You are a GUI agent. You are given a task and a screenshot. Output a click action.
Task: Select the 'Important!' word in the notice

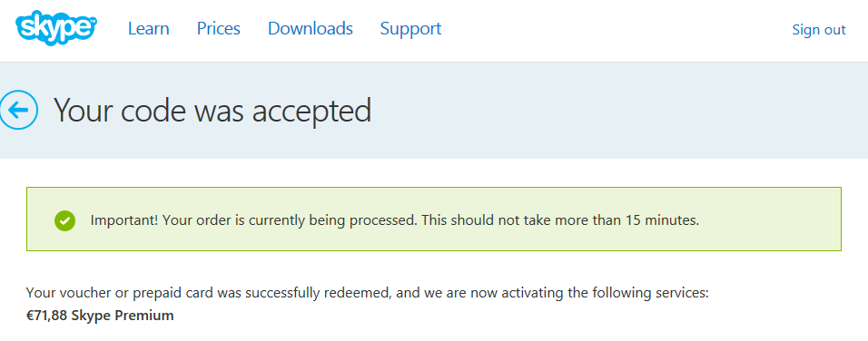pos(125,220)
